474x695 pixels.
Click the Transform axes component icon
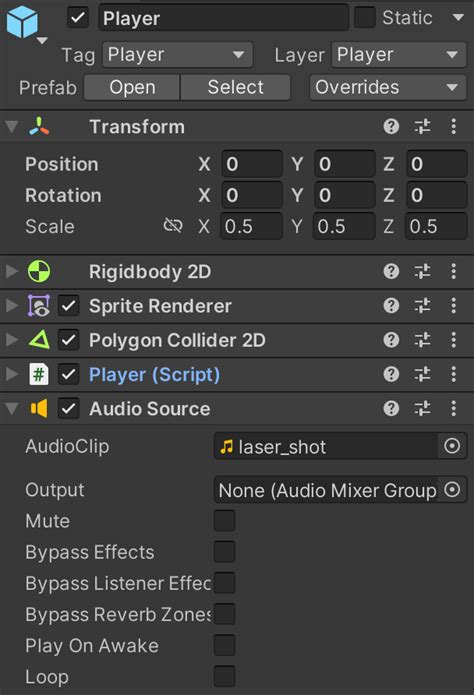[x=39, y=126]
